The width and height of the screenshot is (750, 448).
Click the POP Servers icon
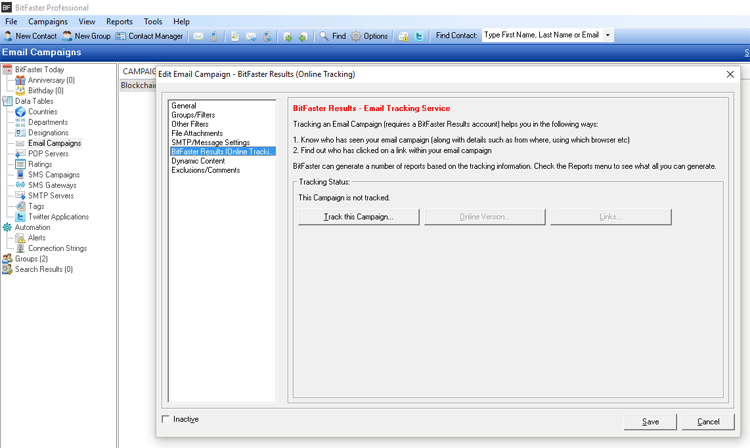[20, 153]
